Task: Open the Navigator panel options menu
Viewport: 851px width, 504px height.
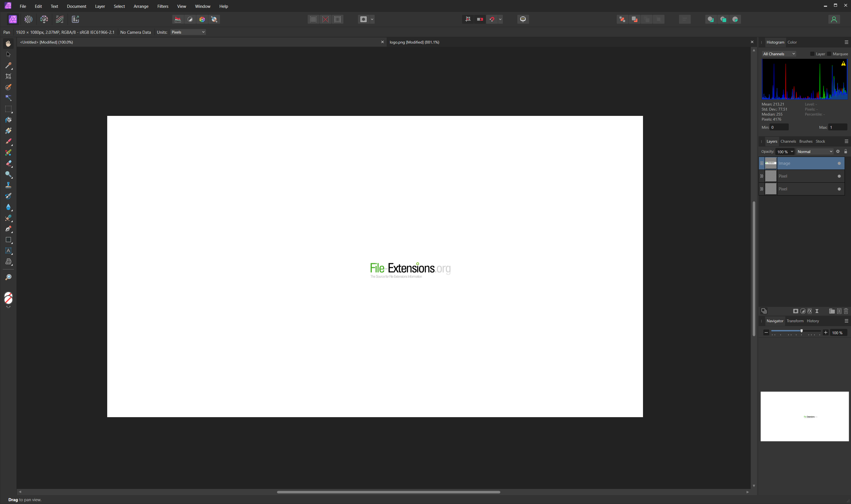Action: click(846, 321)
